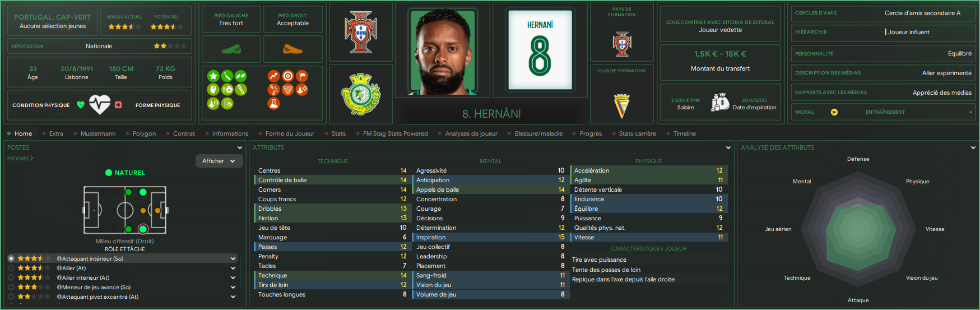Click the green left-foot boot icon

tap(231, 49)
